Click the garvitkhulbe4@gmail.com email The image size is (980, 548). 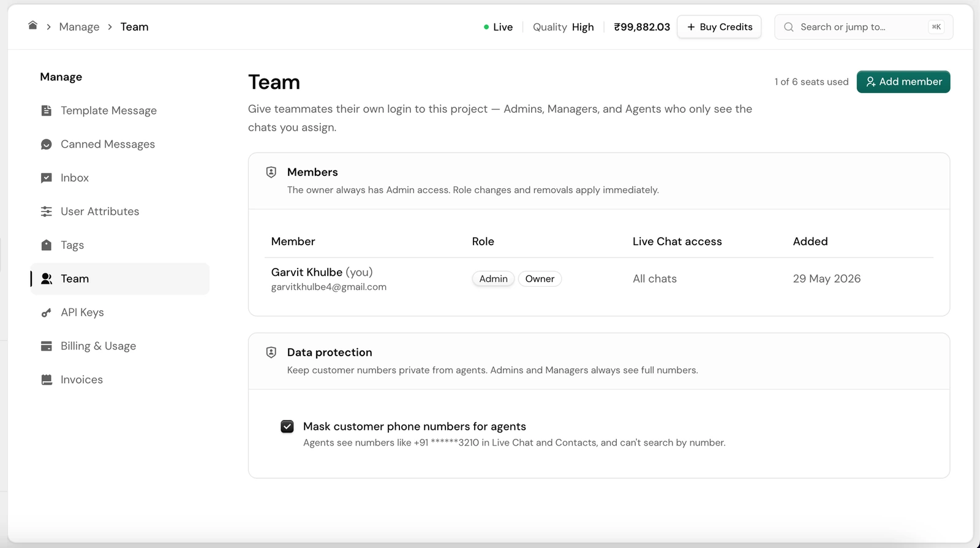click(329, 287)
